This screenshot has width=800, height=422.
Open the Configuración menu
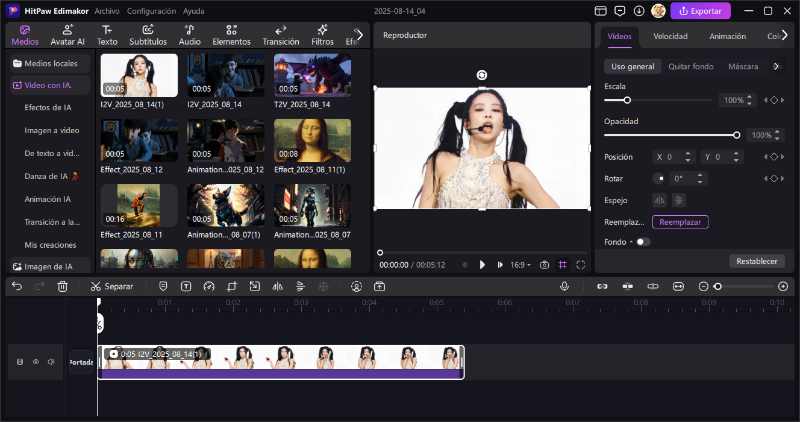(x=152, y=11)
